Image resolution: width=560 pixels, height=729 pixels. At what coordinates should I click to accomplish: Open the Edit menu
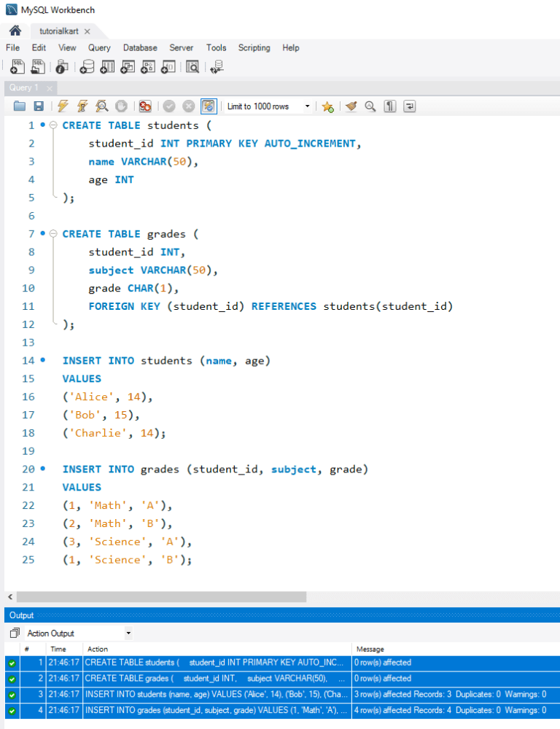pos(39,48)
